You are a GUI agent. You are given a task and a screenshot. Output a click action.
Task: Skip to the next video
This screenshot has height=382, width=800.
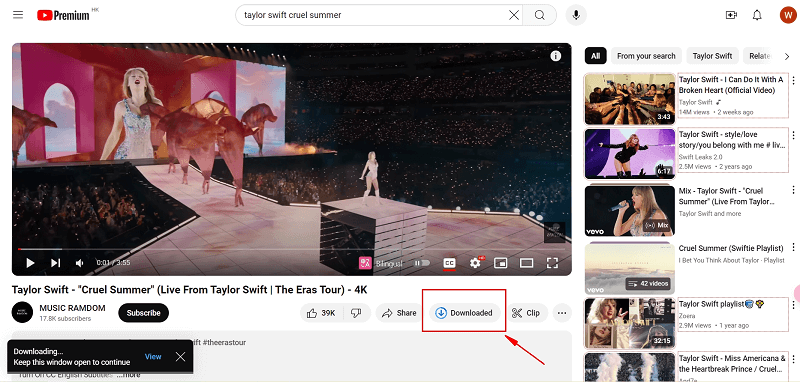pyautogui.click(x=56, y=263)
